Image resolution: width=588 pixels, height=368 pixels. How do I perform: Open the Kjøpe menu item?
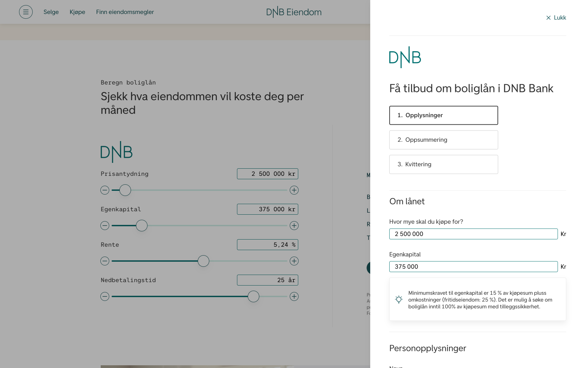(78, 12)
